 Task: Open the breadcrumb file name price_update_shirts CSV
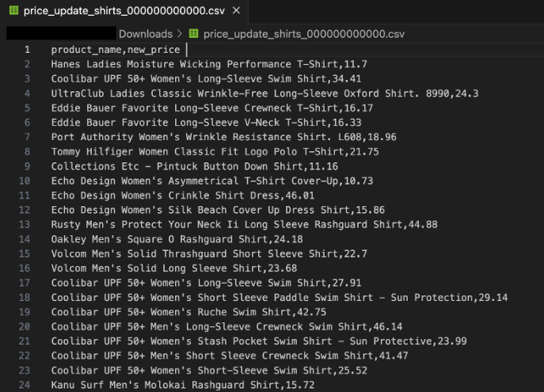pos(304,34)
